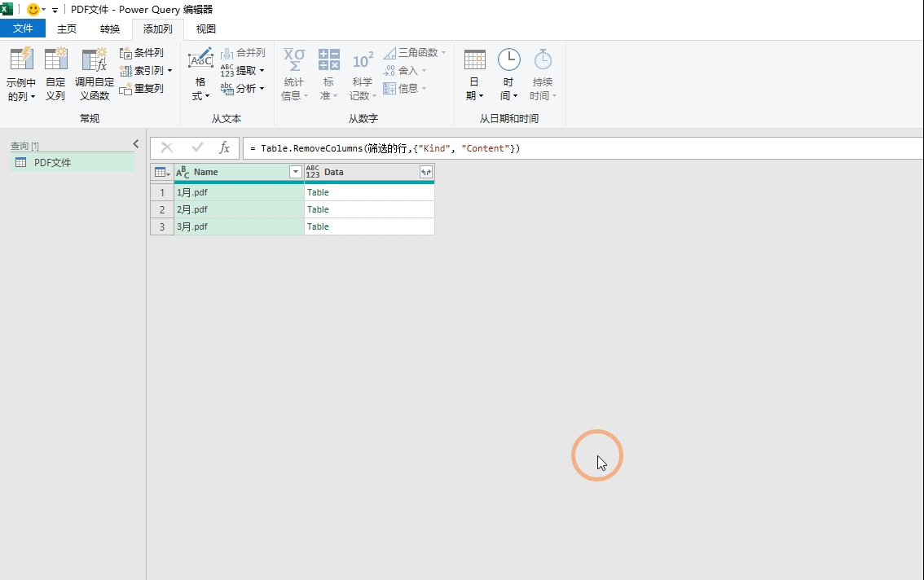Cancel formula edit with X icon

[167, 148]
